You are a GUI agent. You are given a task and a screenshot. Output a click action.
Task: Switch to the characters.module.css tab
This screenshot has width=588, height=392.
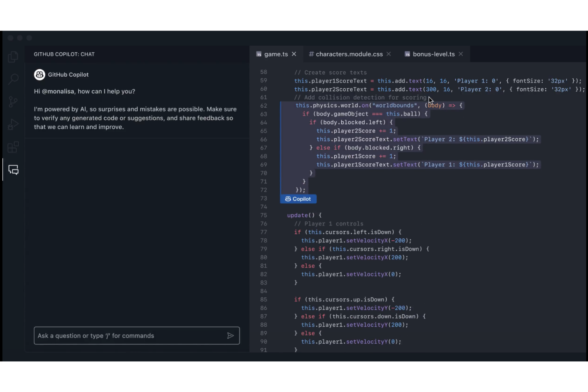[349, 54]
